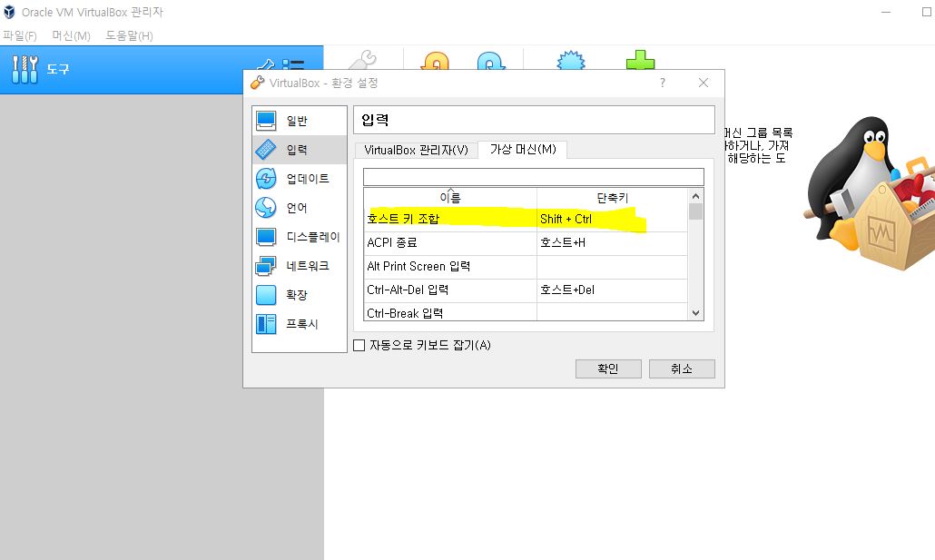Viewport: 935px width, 560px height.
Task: Click the shortcut search input field
Action: point(533,177)
